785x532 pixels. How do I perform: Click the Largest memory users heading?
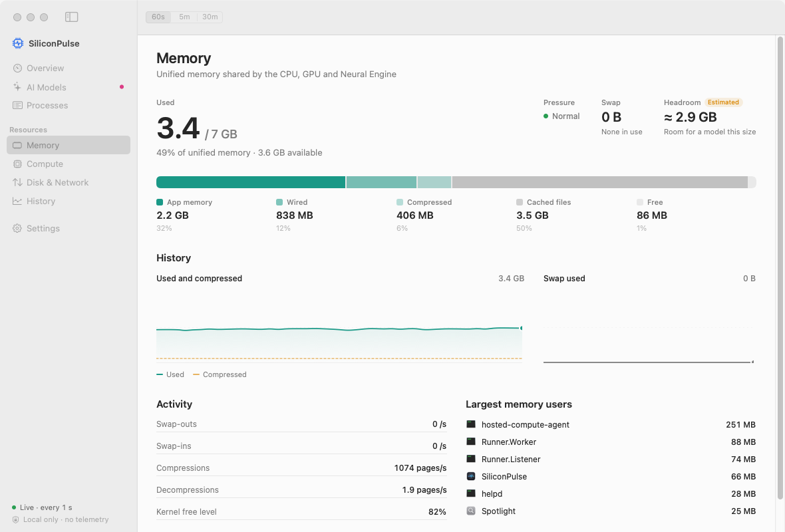[519, 404]
